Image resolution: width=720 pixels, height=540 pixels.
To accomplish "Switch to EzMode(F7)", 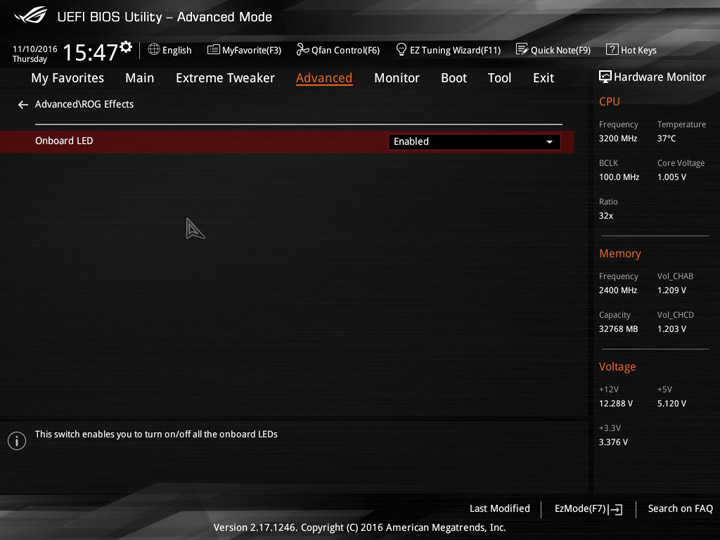I will point(580,508).
